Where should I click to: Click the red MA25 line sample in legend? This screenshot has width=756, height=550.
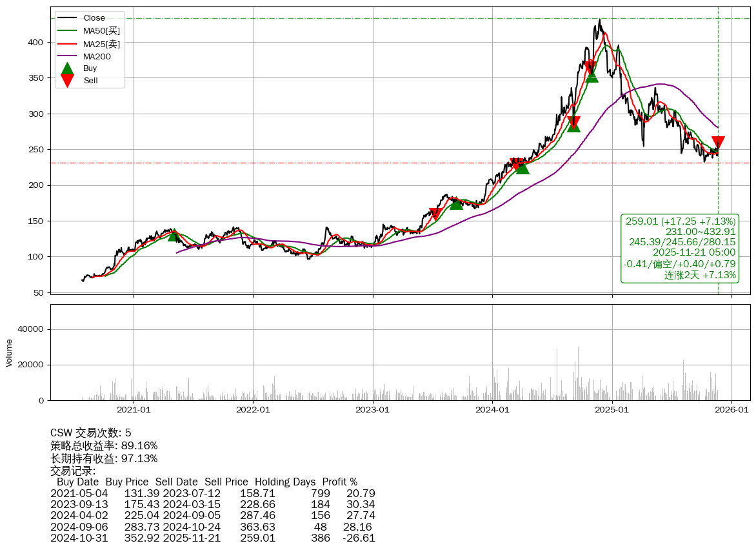click(67, 44)
